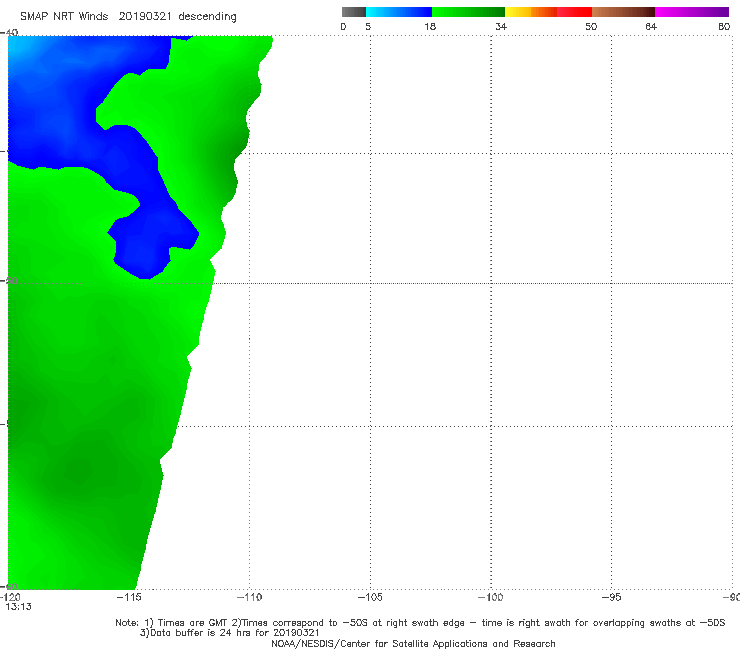Click the "5" label under the color scale
The width and height of the screenshot is (740, 650).
point(368,27)
